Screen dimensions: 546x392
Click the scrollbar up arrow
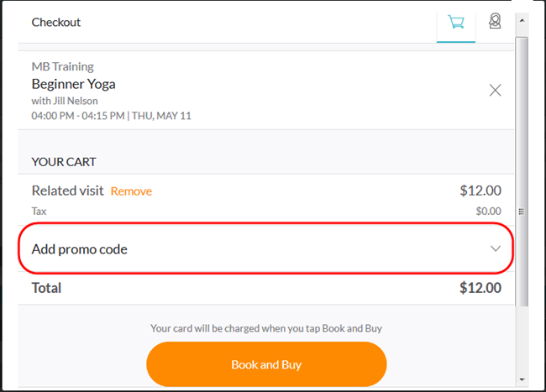[522, 20]
